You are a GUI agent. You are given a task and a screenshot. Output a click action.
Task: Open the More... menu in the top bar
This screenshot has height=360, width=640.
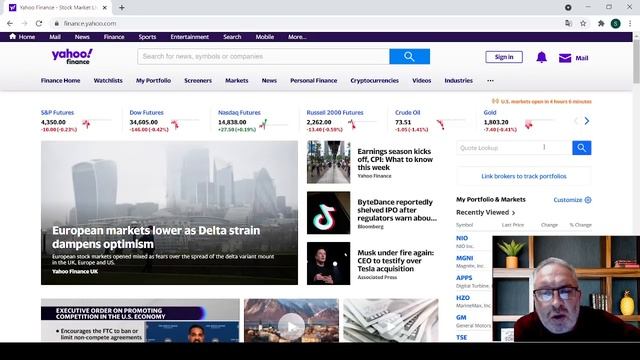pyautogui.click(x=297, y=37)
